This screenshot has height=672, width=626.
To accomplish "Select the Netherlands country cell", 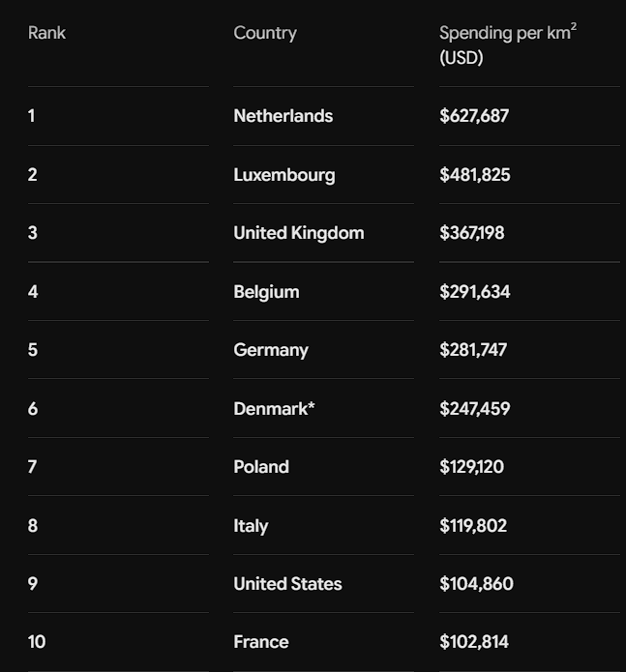I will [283, 116].
